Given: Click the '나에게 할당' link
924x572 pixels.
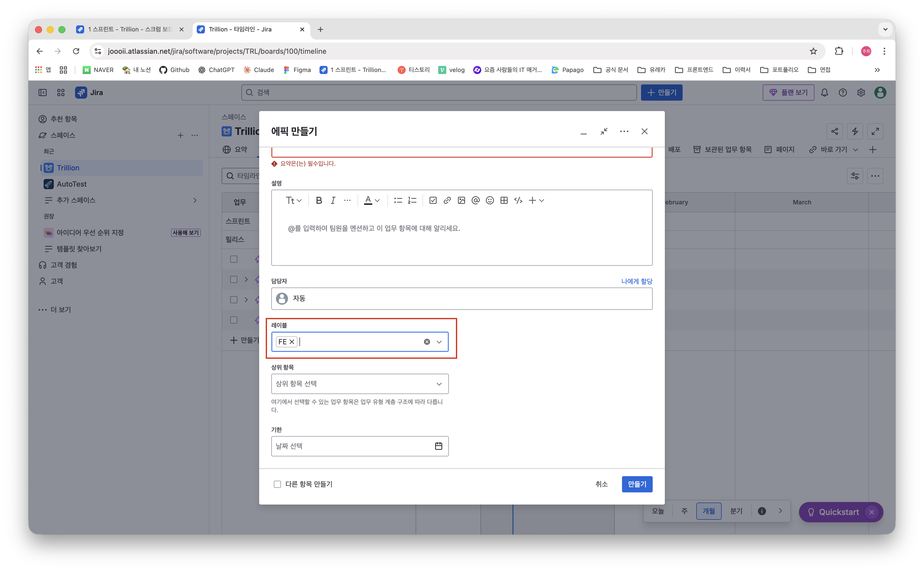Looking at the screenshot, I should point(636,281).
